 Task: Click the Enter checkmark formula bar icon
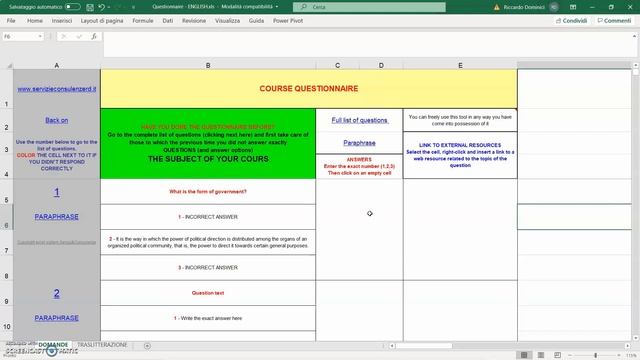(79, 36)
